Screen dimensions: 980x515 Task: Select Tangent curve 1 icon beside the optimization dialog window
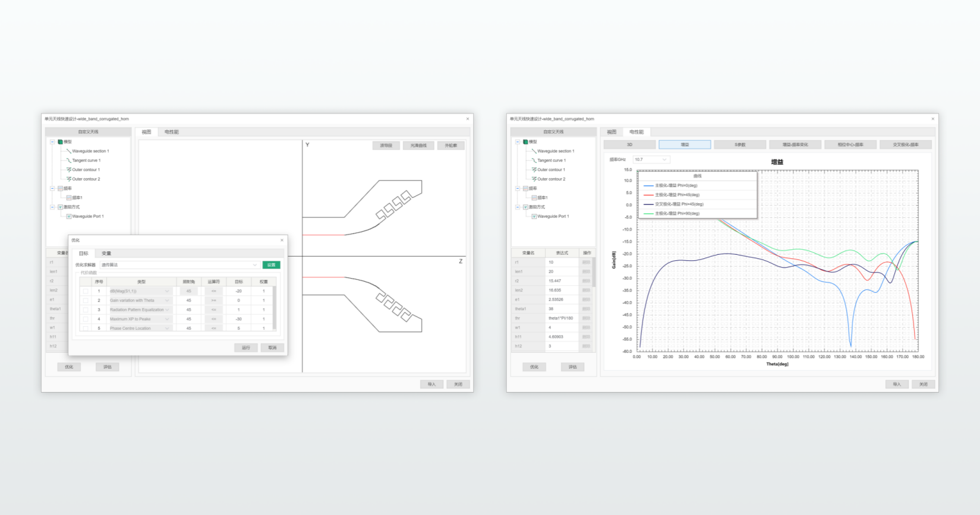[x=68, y=160]
